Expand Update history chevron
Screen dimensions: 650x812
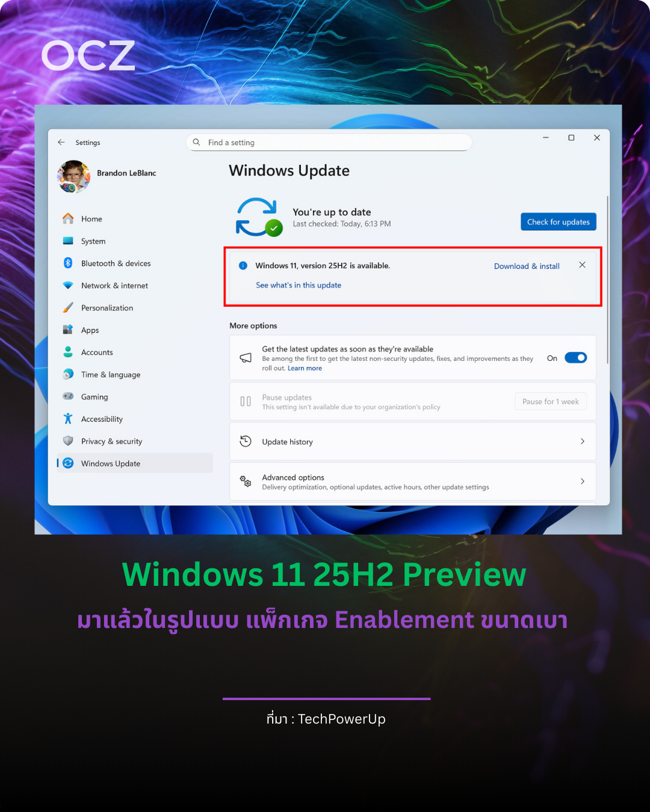tap(582, 441)
